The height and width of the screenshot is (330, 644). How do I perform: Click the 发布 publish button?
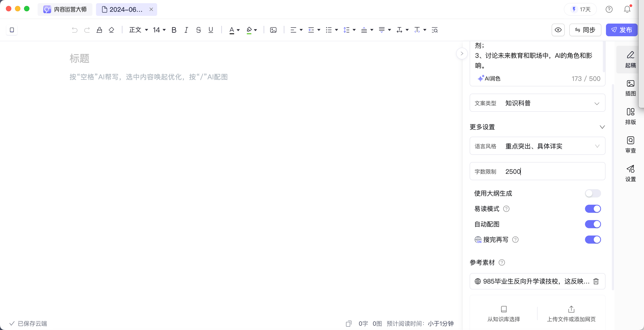pos(622,30)
